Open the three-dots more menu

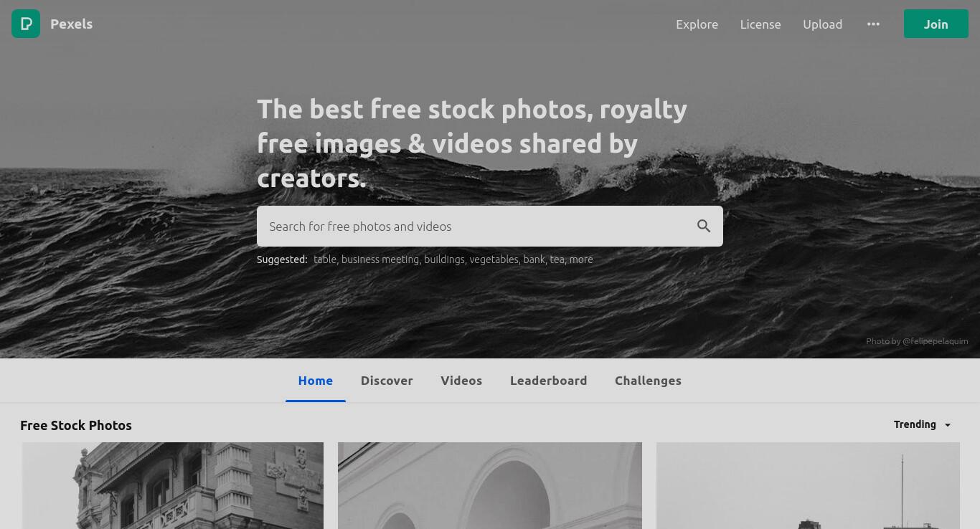873,24
